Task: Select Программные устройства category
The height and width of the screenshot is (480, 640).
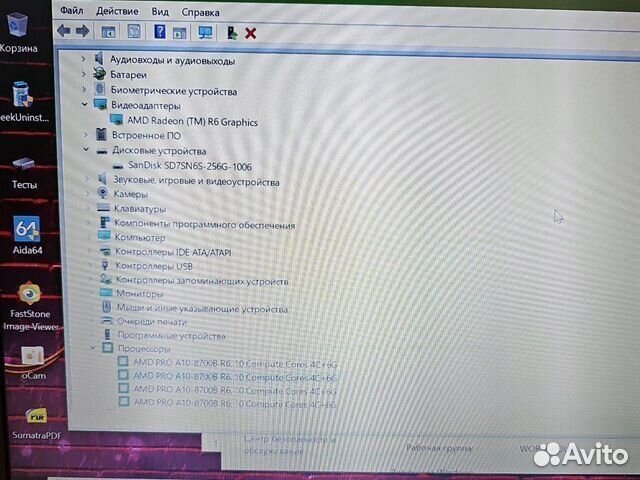Action: click(171, 336)
